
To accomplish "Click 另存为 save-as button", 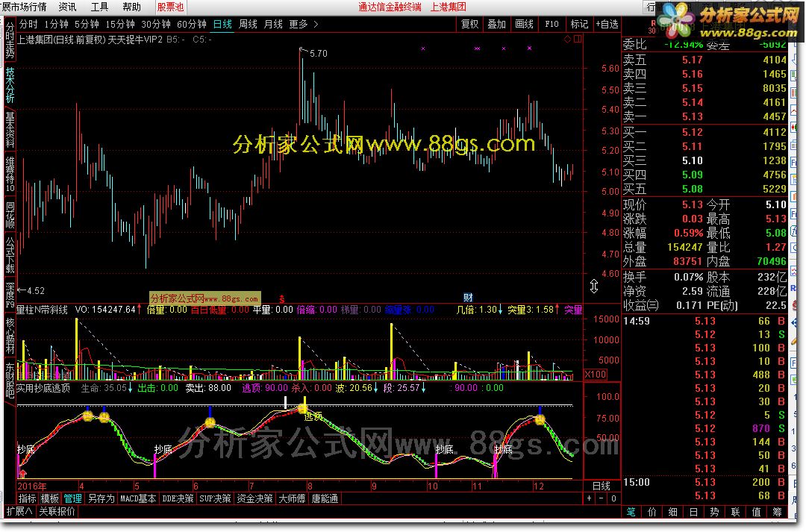I will [x=101, y=498].
